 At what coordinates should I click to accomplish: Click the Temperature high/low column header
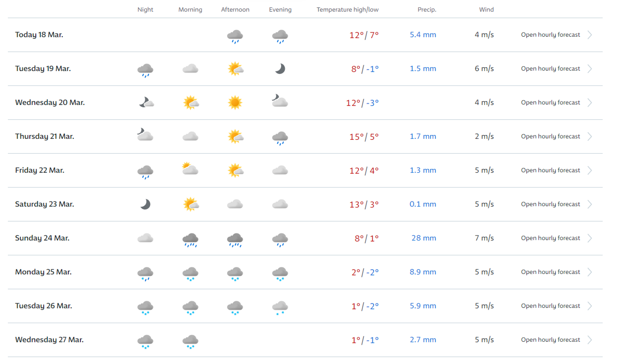[347, 9]
